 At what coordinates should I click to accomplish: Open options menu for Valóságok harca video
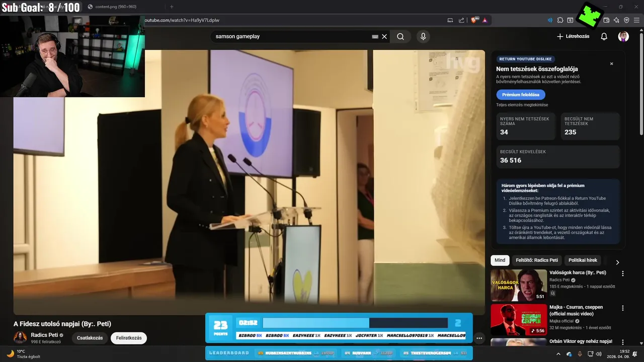(623, 274)
